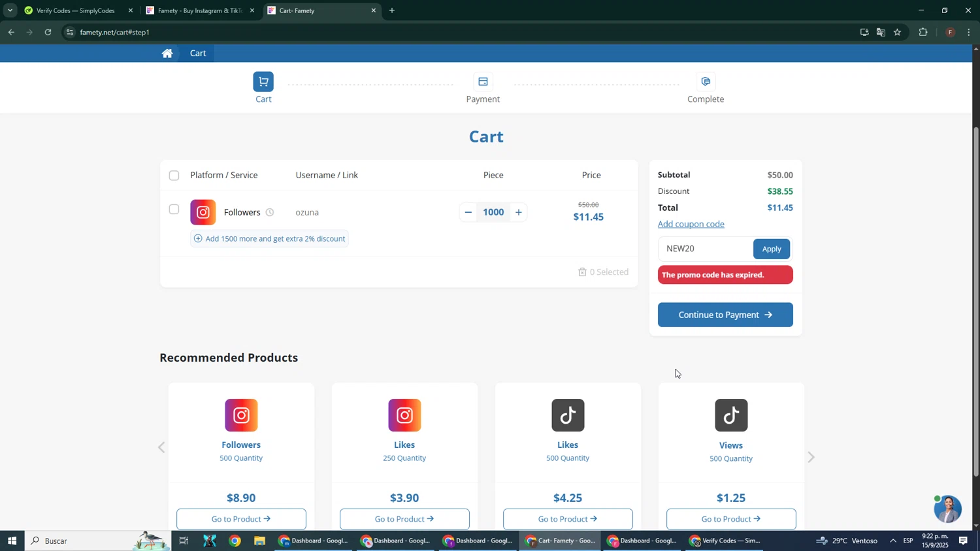This screenshot has height=551, width=980.
Task: Click the home icon in breadcrumb bar
Action: (167, 54)
